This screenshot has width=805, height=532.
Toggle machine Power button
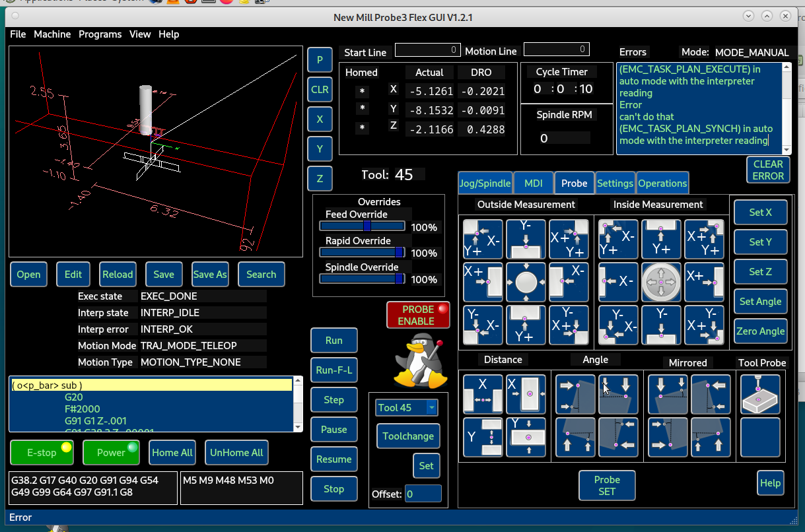111,453
